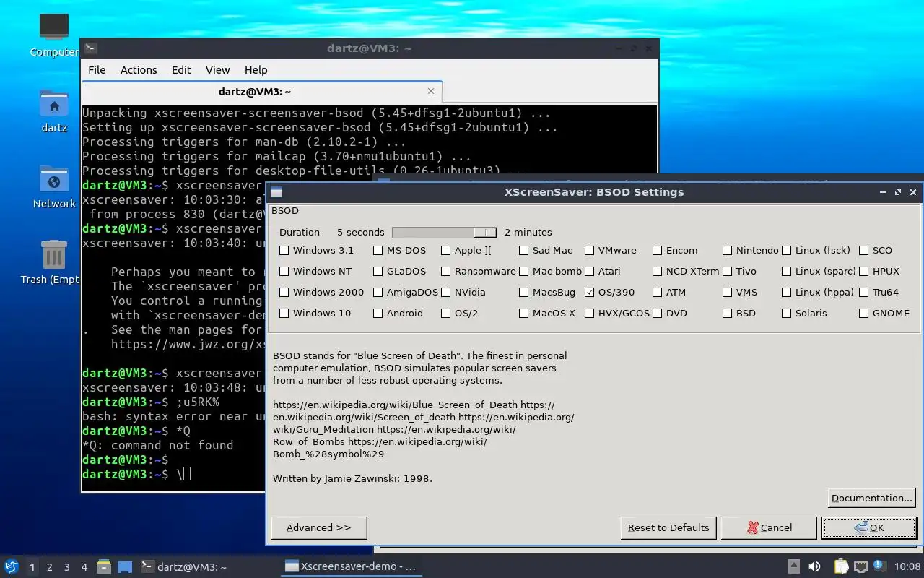Image resolution: width=924 pixels, height=578 pixels.
Task: Open the terminal Edit menu
Action: pos(181,70)
